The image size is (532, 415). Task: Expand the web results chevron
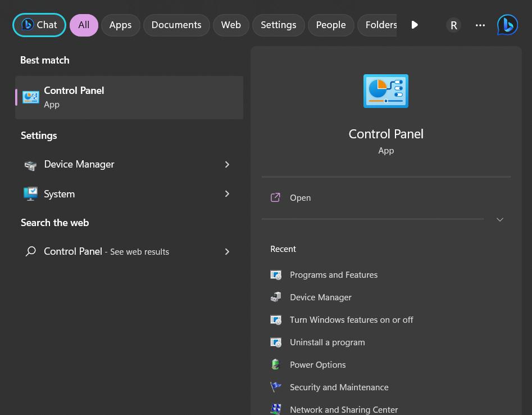point(228,252)
